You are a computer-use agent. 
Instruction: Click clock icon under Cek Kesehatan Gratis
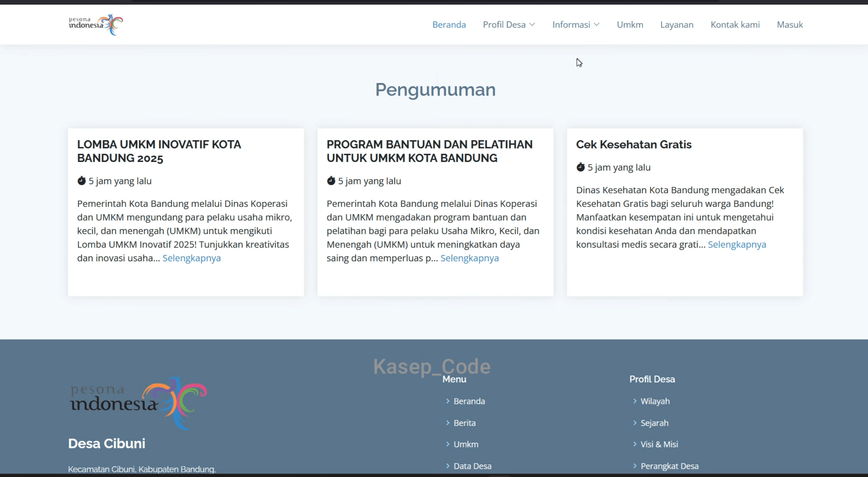(581, 167)
